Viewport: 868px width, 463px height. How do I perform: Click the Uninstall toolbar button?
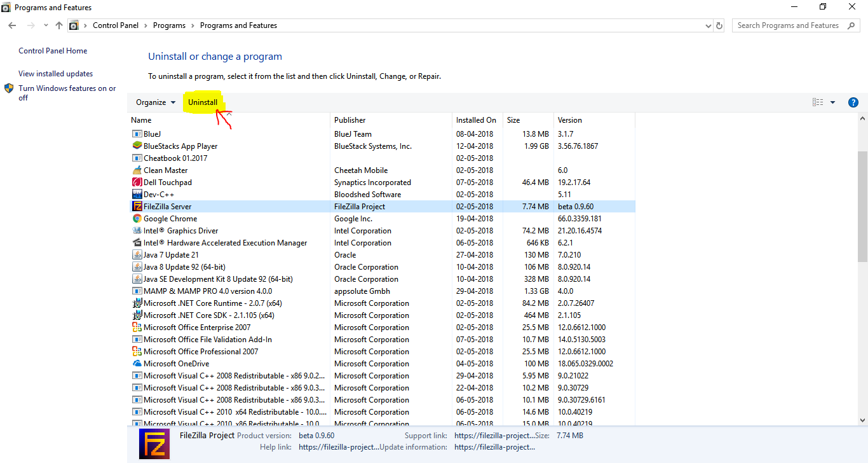pos(203,102)
